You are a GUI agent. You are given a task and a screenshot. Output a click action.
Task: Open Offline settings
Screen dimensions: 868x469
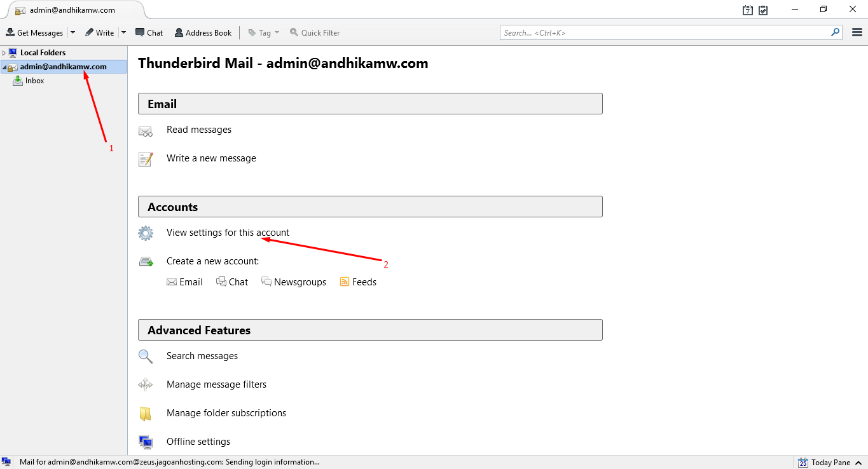point(198,442)
